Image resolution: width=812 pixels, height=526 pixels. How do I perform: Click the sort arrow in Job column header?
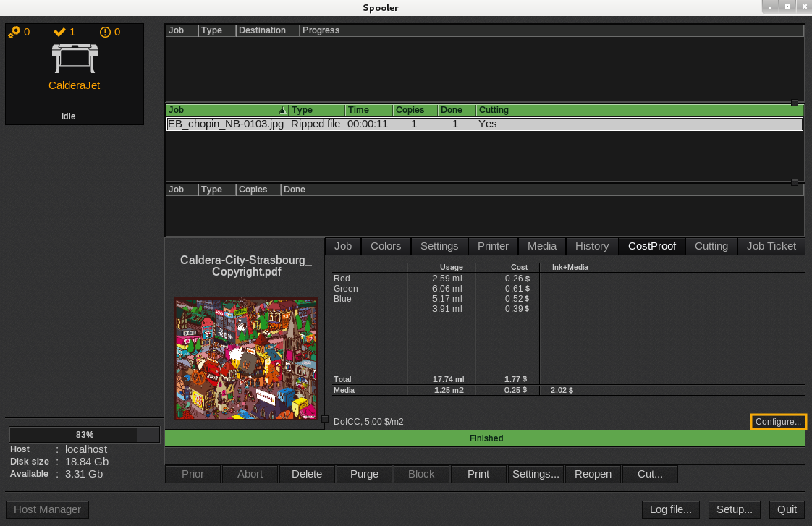[282, 110]
